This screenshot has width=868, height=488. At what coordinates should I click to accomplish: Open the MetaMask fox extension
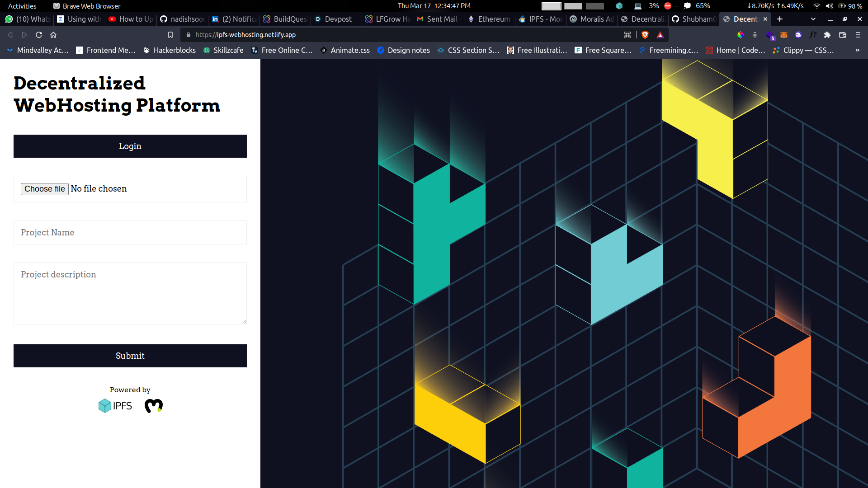click(x=784, y=35)
